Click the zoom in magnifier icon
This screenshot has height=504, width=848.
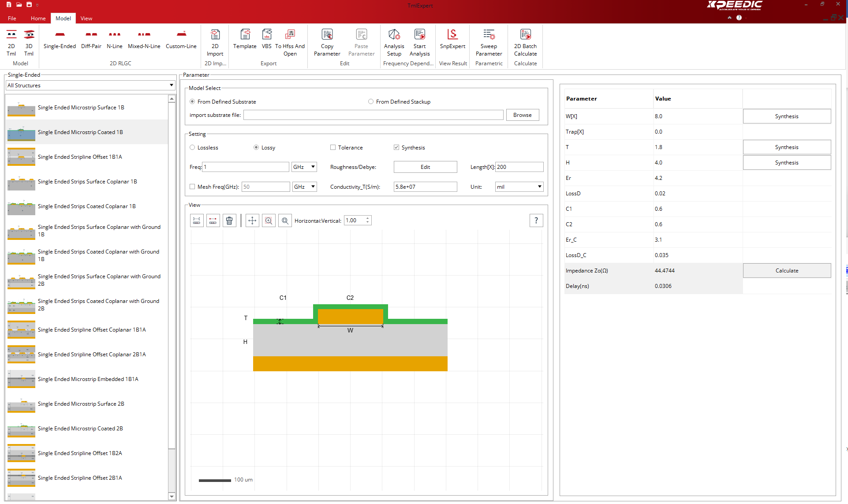[x=269, y=220]
